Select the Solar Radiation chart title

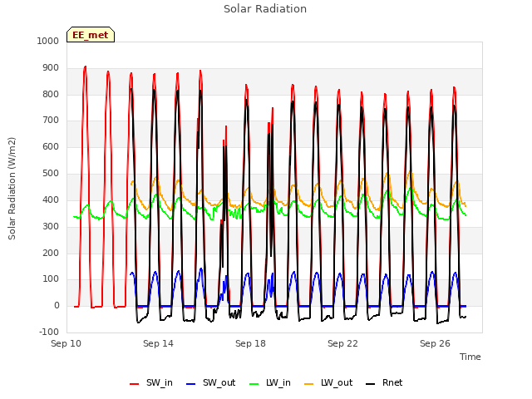click(x=265, y=9)
